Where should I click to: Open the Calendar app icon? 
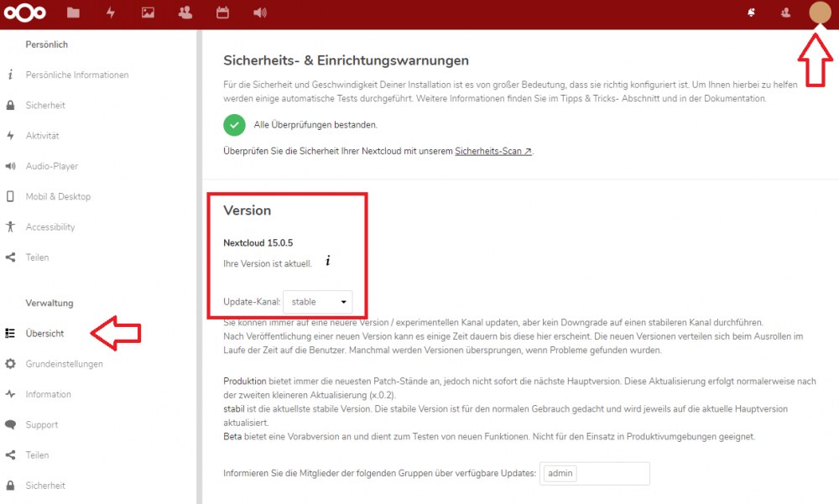[x=222, y=13]
